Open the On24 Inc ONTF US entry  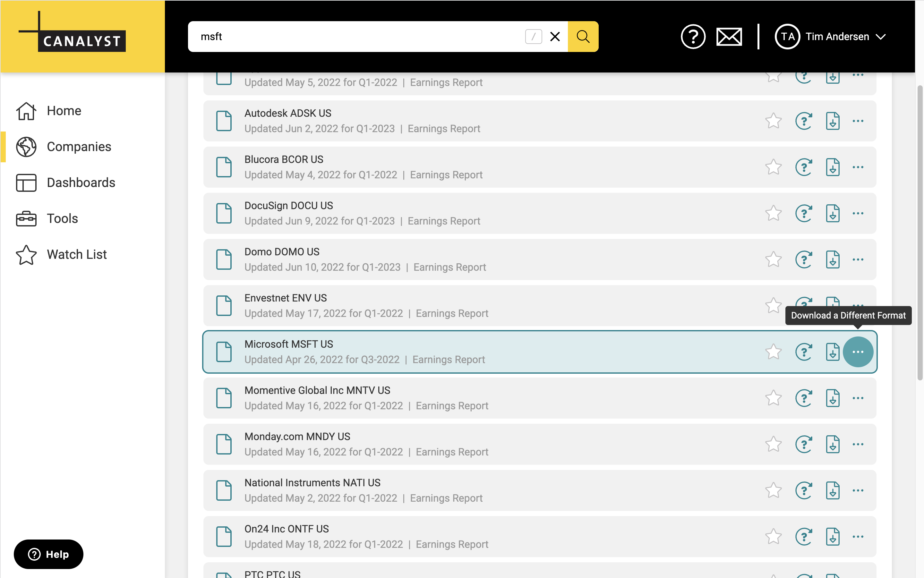pyautogui.click(x=286, y=529)
